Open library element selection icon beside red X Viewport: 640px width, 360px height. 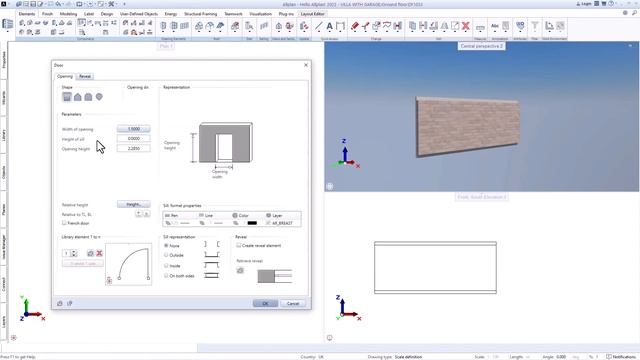(90, 253)
